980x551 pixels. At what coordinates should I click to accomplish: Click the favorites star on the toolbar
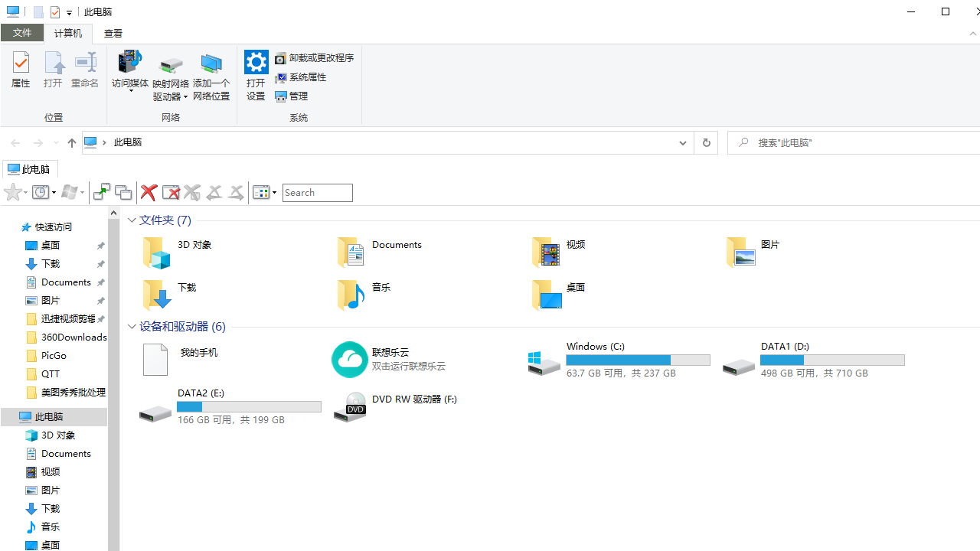(11, 192)
